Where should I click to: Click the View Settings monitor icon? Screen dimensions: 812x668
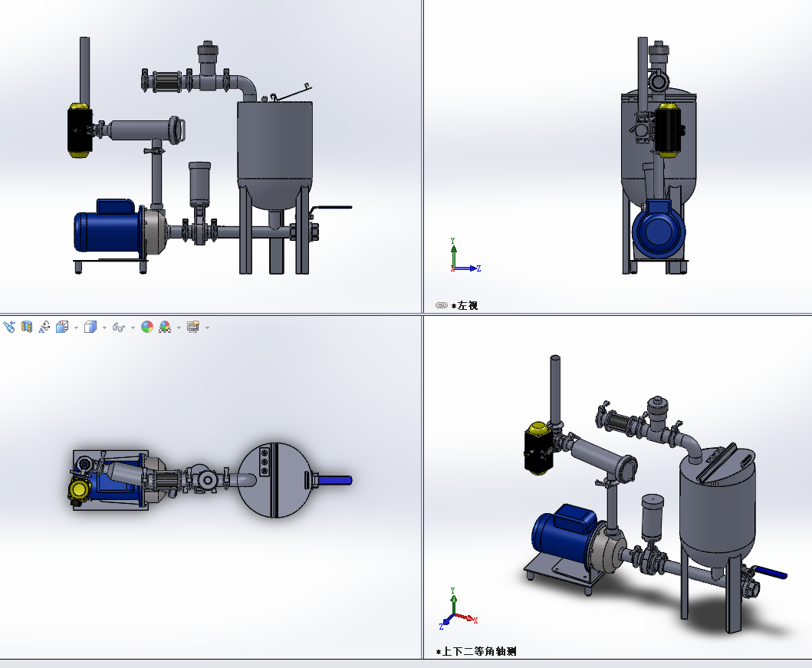click(193, 327)
